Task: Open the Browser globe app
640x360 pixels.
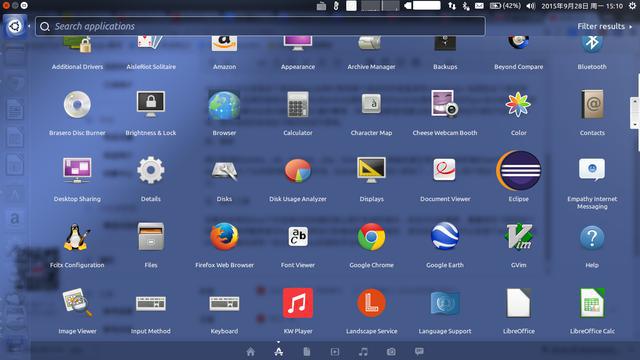Action: pos(224,105)
